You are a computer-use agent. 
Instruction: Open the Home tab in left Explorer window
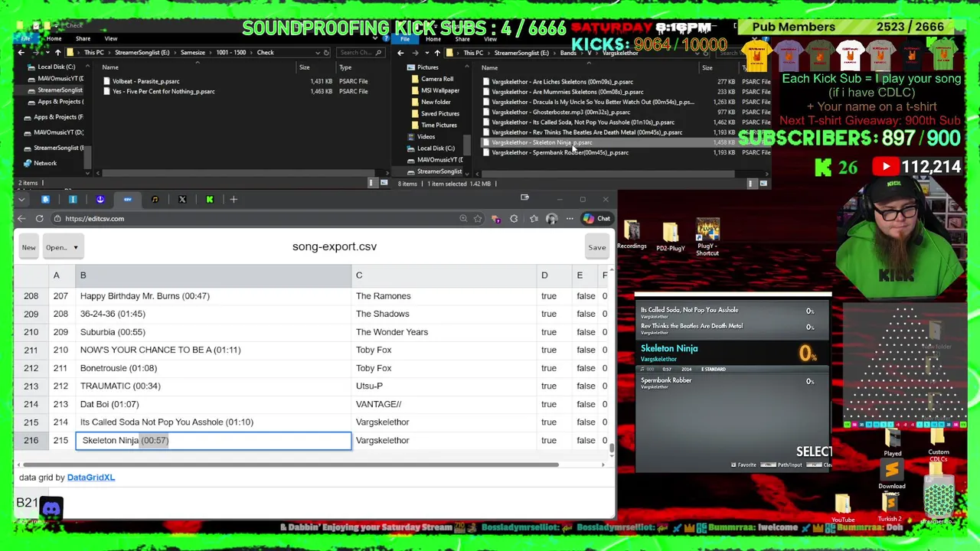pyautogui.click(x=54, y=38)
